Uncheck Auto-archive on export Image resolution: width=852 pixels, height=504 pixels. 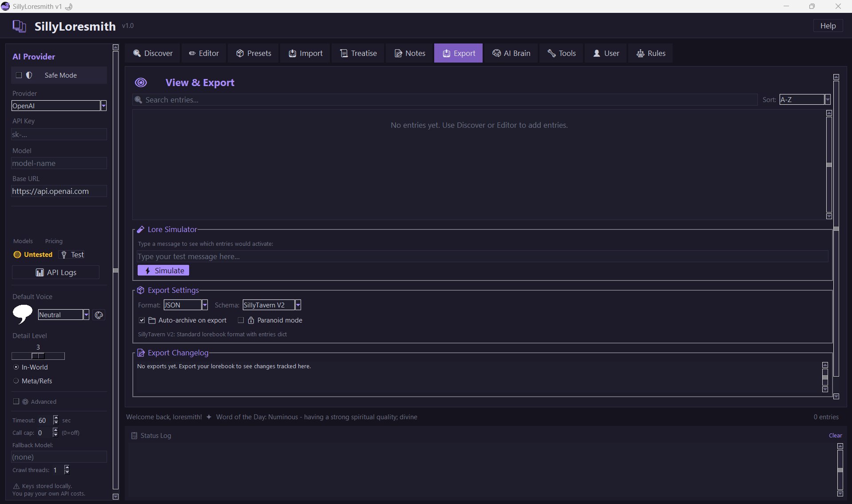point(142,320)
